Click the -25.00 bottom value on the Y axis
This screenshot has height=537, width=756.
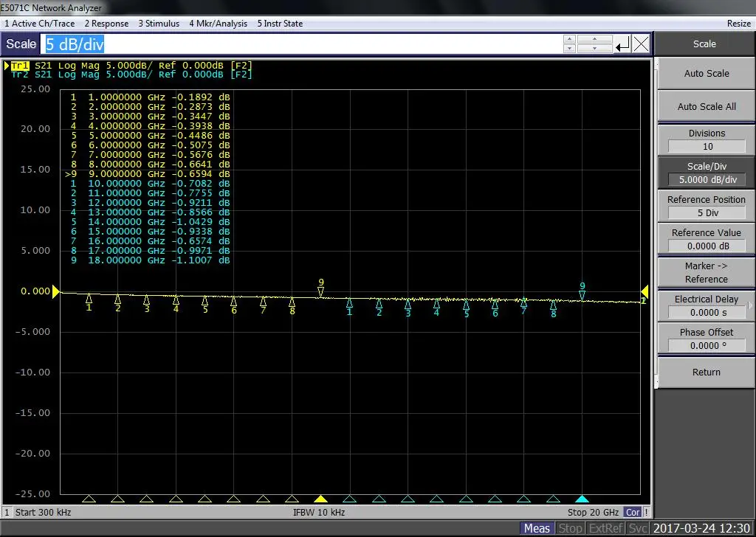click(x=32, y=494)
